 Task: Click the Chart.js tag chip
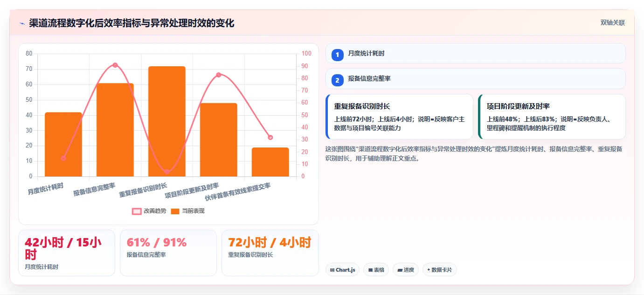pyautogui.click(x=342, y=270)
